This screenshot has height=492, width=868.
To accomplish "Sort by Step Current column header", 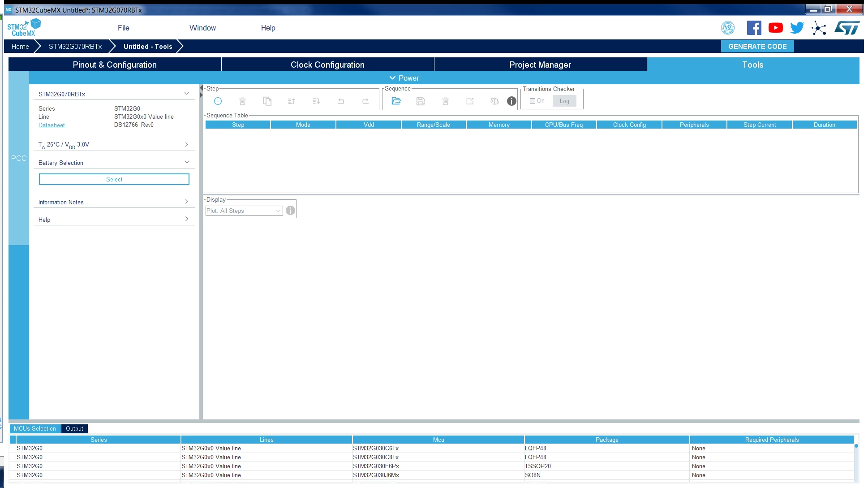I will click(x=760, y=125).
